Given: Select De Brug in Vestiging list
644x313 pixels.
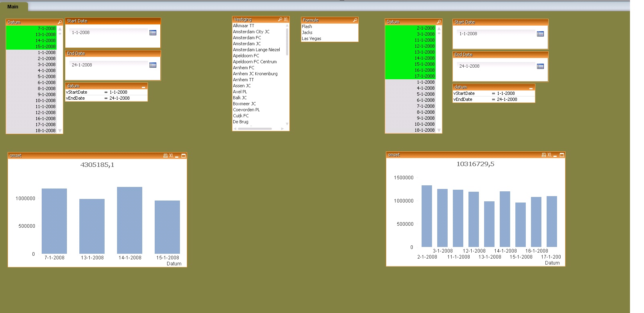Looking at the screenshot, I should click(x=259, y=122).
